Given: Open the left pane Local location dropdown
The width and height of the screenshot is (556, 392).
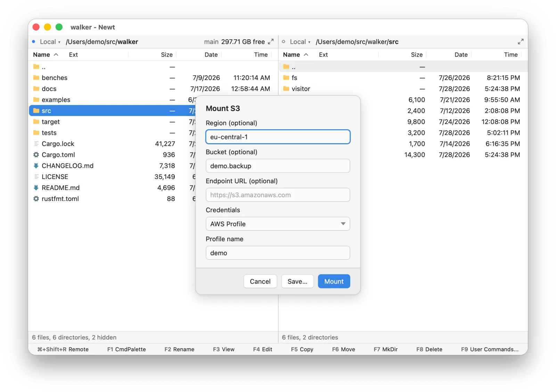Looking at the screenshot, I should [x=50, y=42].
